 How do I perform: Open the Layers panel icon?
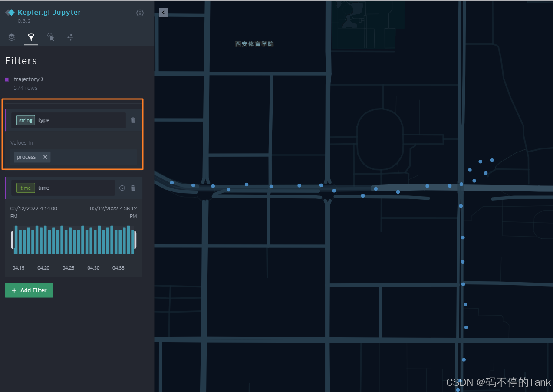[x=11, y=37]
